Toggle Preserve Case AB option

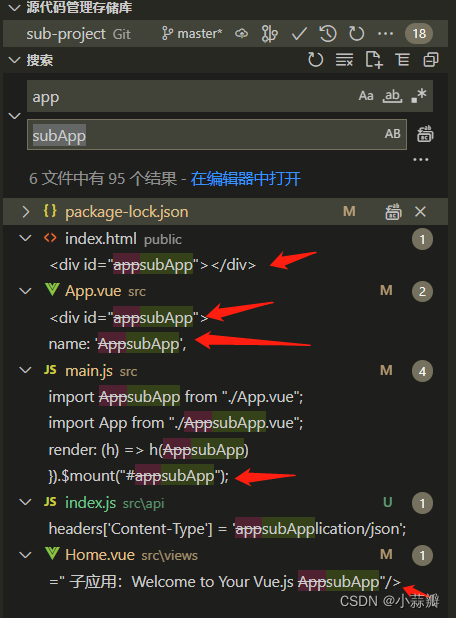393,134
